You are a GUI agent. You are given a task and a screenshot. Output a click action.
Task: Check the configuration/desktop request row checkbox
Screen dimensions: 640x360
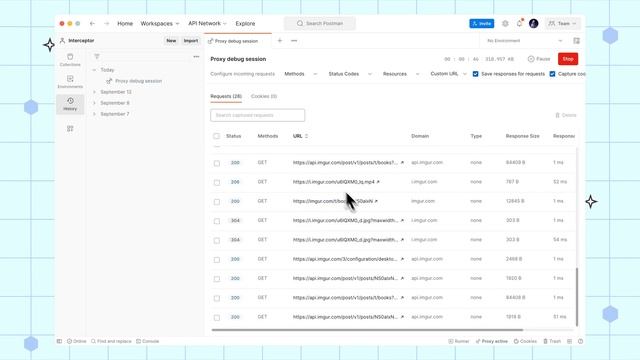point(217,260)
